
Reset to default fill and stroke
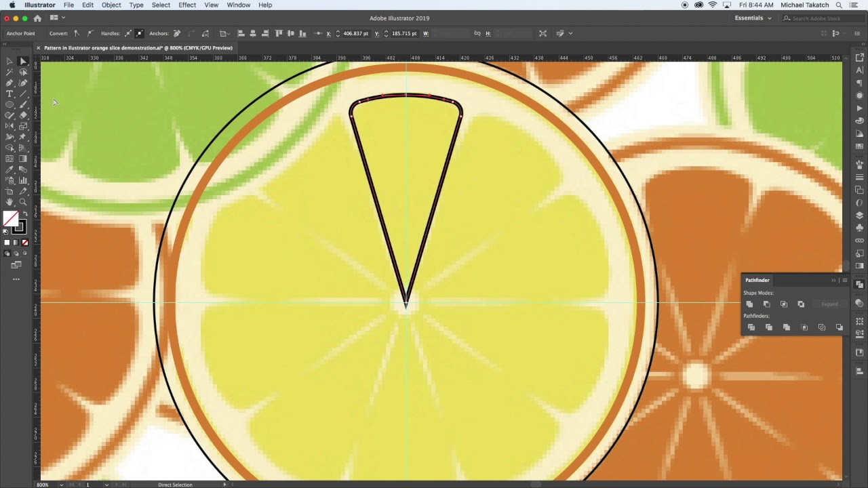coord(6,232)
